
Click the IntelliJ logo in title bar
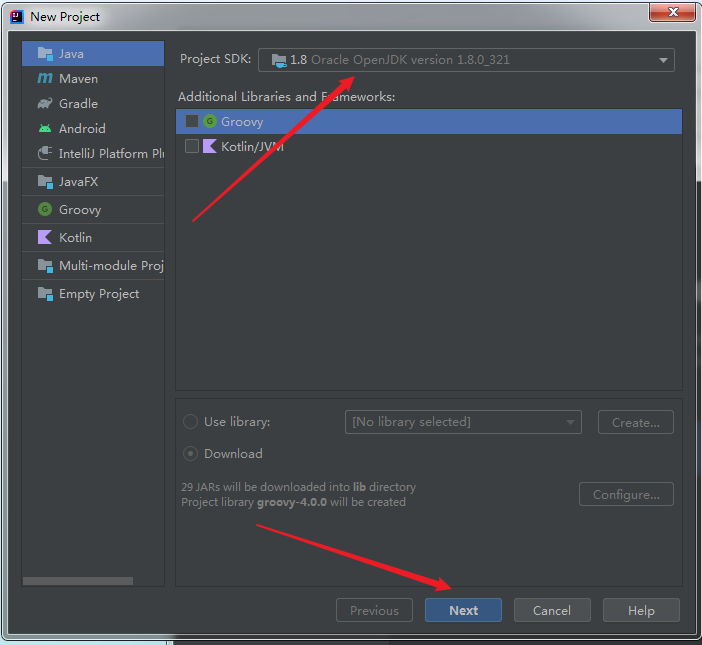(x=17, y=17)
